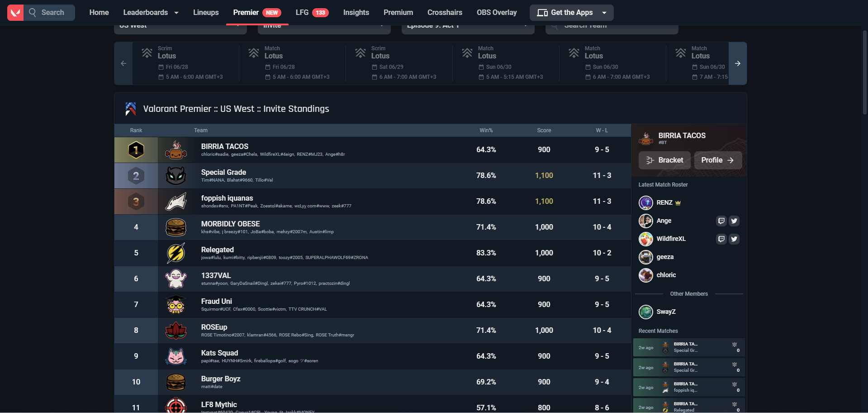This screenshot has width=868, height=413.
Task: Click the rank 1 gold badge
Action: 136,150
